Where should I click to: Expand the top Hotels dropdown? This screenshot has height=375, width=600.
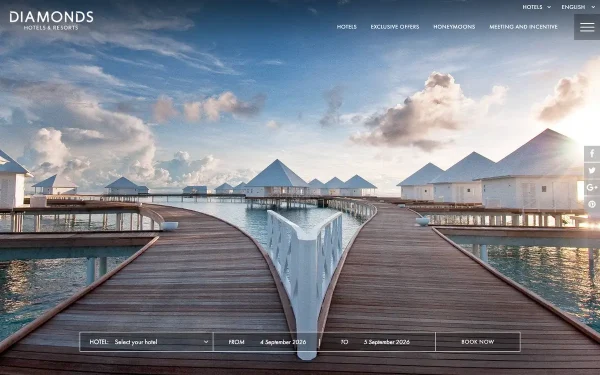tap(536, 7)
